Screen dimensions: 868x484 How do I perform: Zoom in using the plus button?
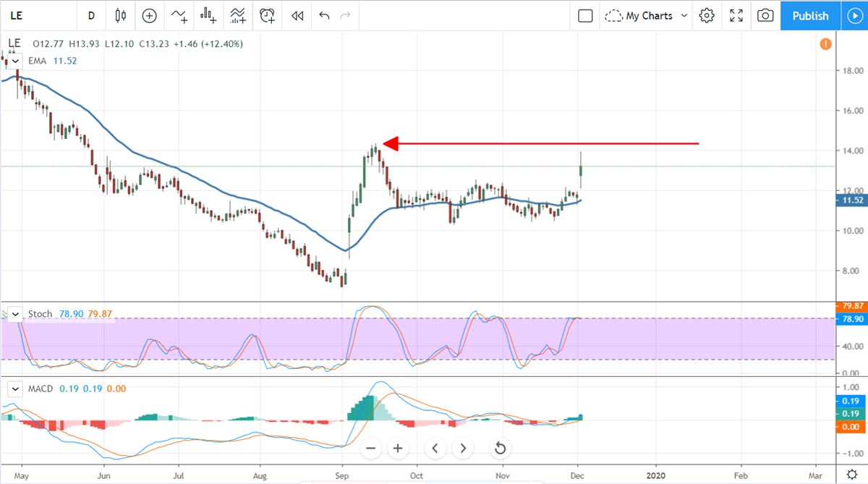click(x=397, y=449)
